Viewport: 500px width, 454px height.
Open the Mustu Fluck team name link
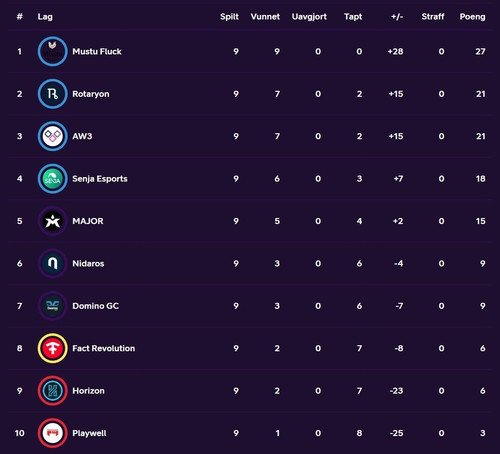pyautogui.click(x=97, y=51)
